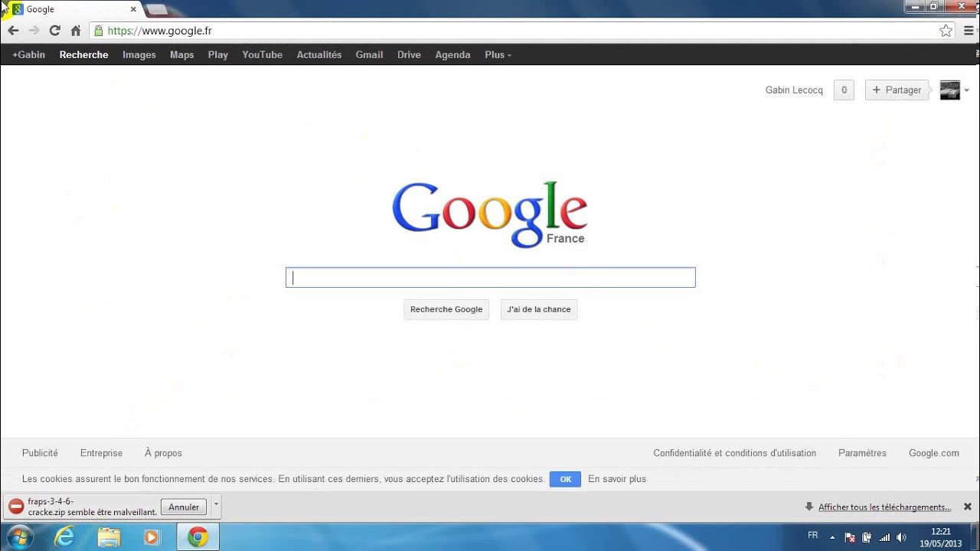Click the Recherche Google button

click(446, 309)
